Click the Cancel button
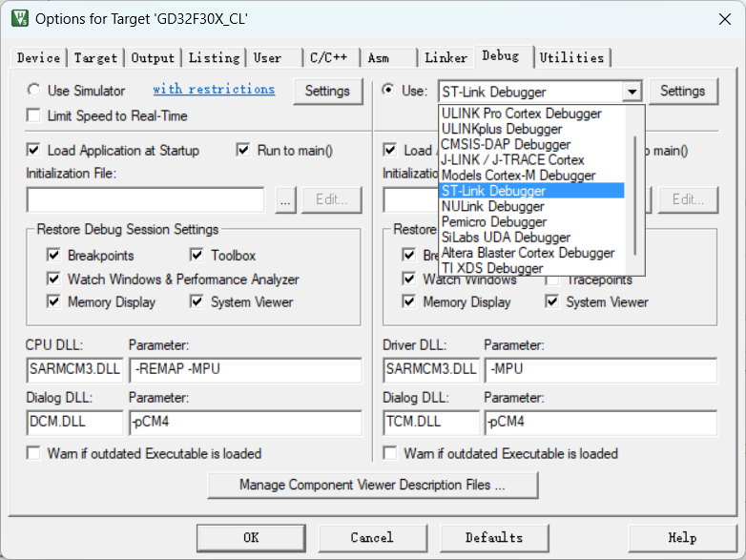 tap(372, 538)
